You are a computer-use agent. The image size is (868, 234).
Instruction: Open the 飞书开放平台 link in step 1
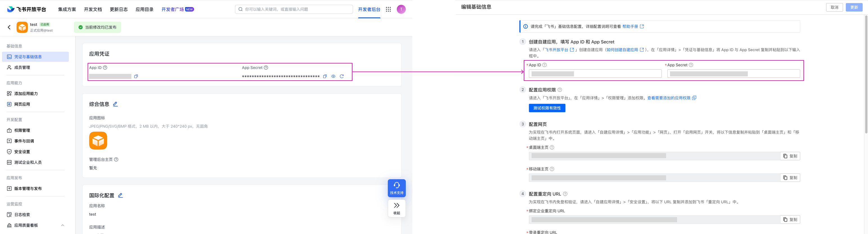point(560,49)
